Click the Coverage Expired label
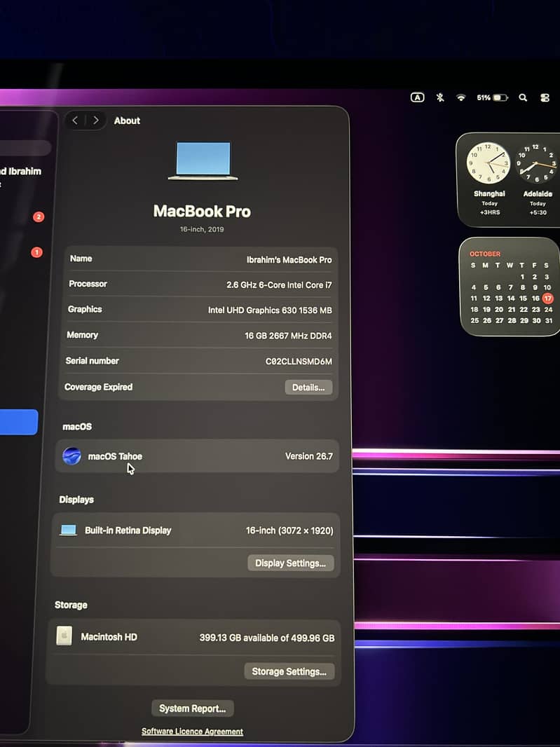 pos(99,387)
